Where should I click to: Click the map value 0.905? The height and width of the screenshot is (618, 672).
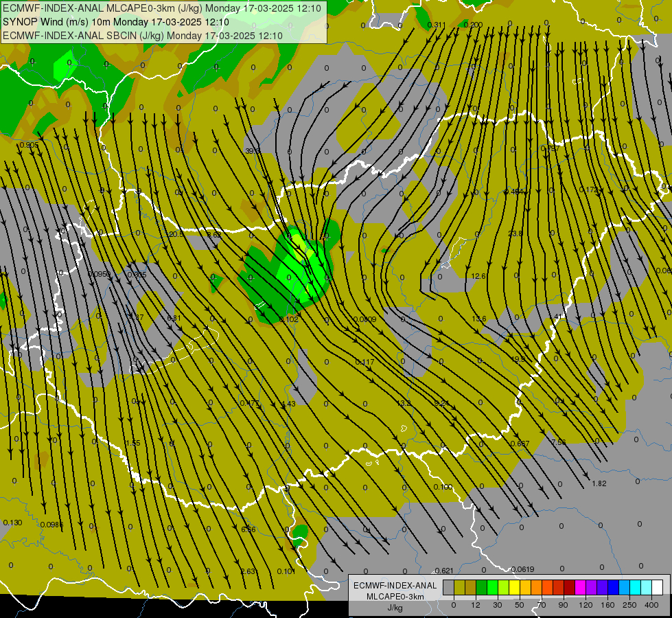tap(29, 146)
